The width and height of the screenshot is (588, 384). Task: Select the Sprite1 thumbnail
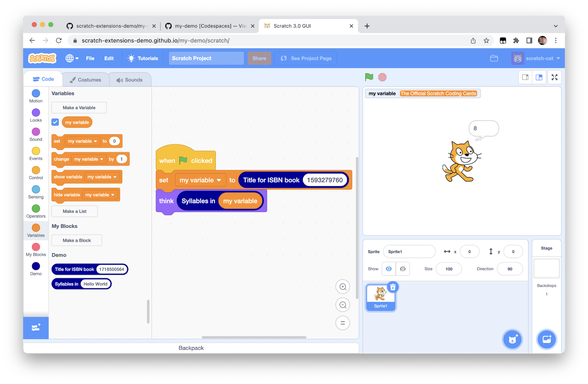click(x=381, y=296)
